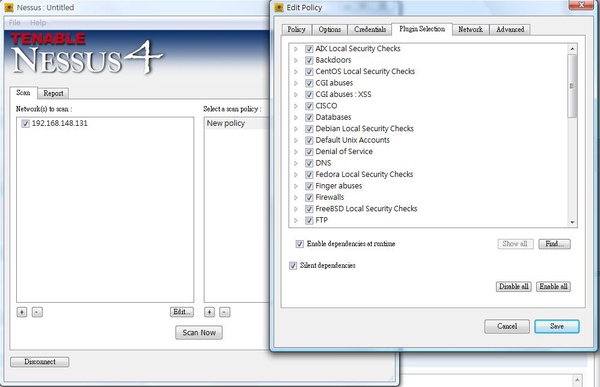Toggle Enable dependencies at runtime checkbox

300,244
